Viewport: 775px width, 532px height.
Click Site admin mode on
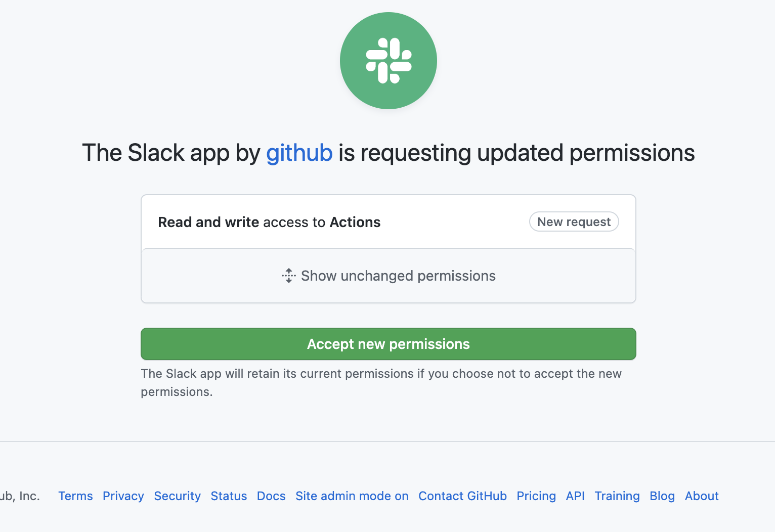[352, 496]
